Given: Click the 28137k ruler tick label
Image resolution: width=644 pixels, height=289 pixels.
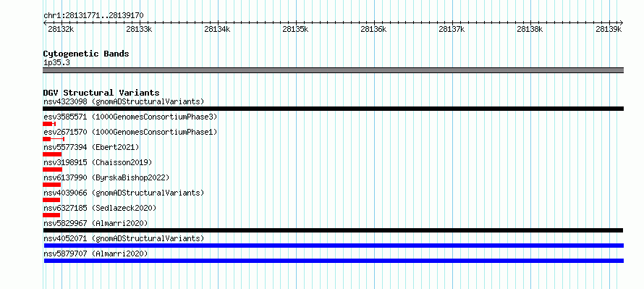Looking at the screenshot, I should (x=452, y=29).
